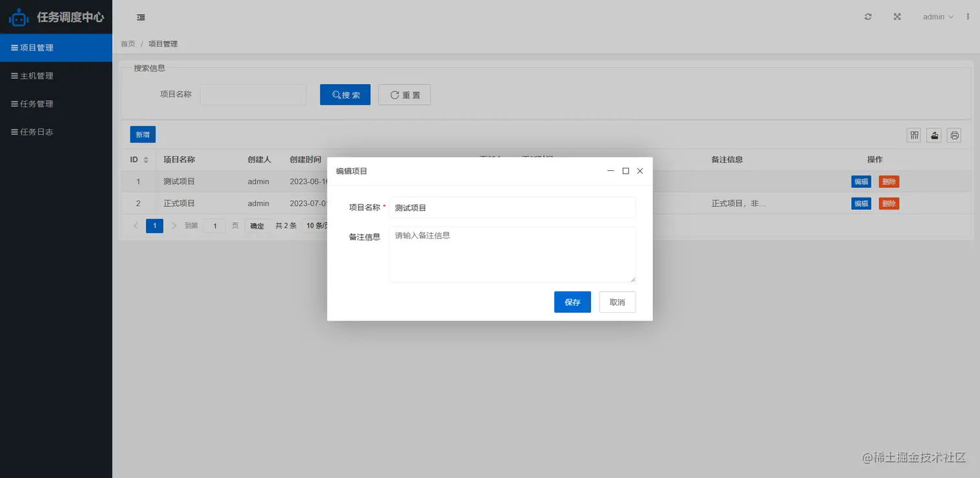
Task: Select page 1 in the pagination bar
Action: (154, 225)
